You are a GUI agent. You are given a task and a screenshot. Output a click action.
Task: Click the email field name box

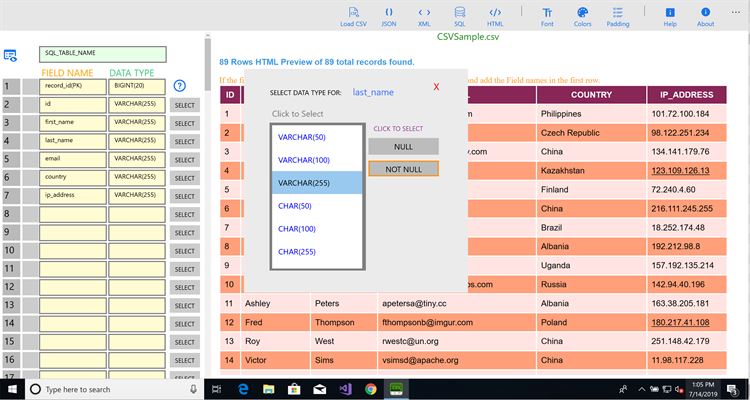pos(73,159)
